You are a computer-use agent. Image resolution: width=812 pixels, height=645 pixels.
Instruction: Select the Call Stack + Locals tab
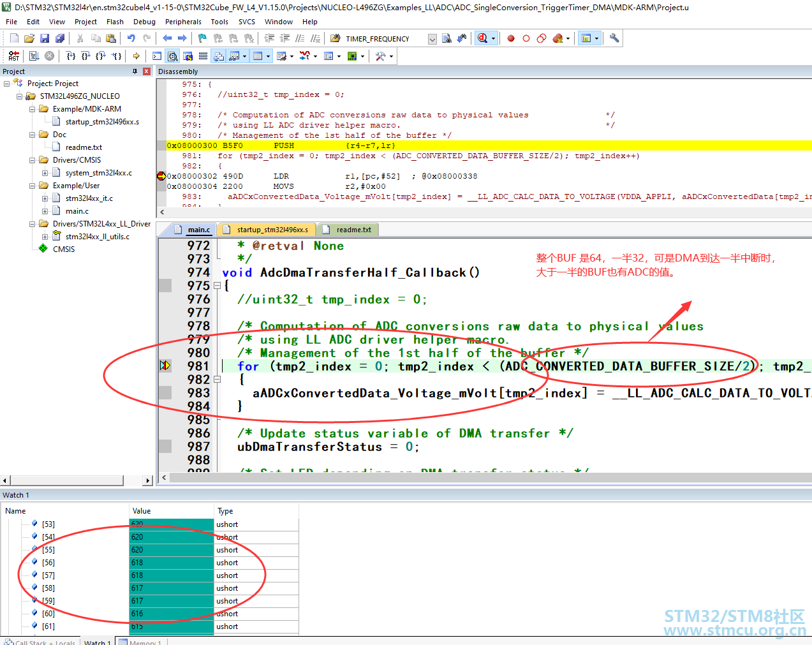click(40, 641)
